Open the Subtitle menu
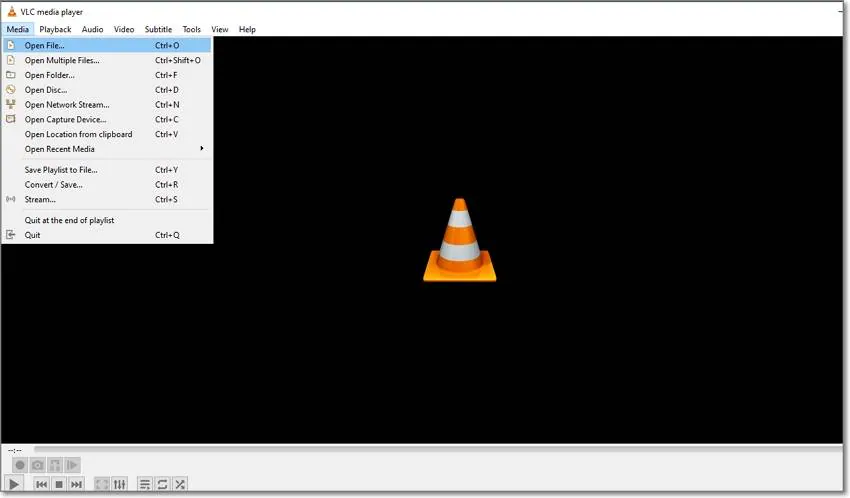 coord(158,29)
